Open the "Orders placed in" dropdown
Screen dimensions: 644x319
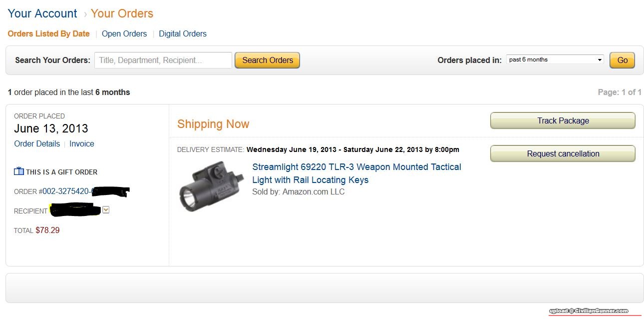click(x=555, y=60)
